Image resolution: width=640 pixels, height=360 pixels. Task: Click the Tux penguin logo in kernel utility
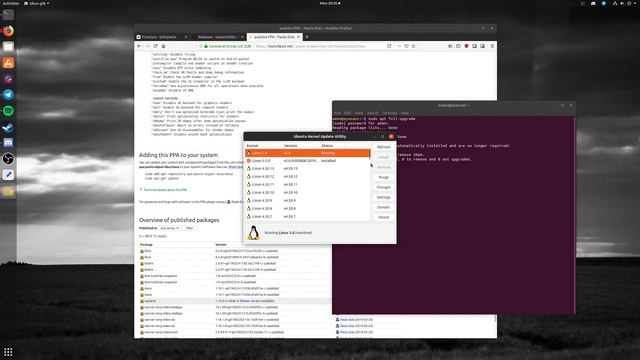pyautogui.click(x=253, y=233)
